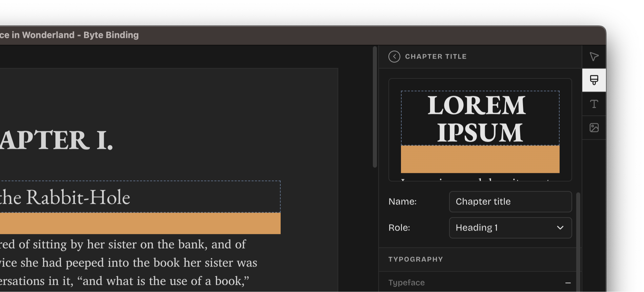Open the image tool panel

(x=594, y=128)
